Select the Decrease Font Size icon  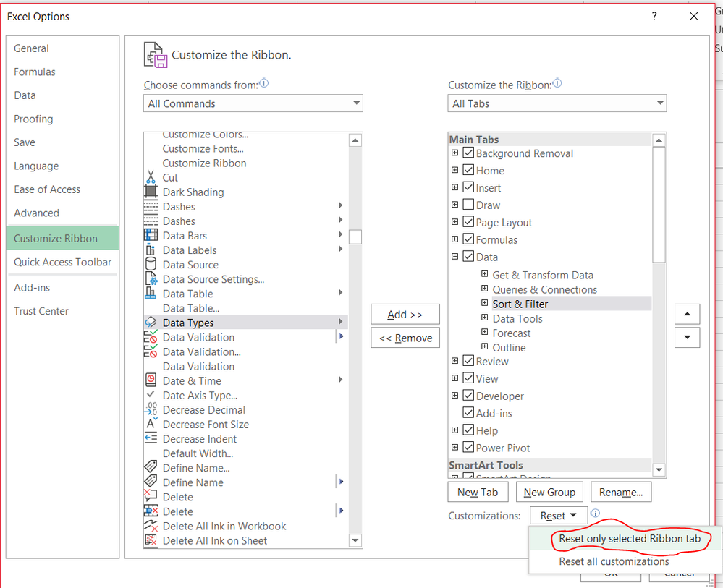(x=151, y=424)
